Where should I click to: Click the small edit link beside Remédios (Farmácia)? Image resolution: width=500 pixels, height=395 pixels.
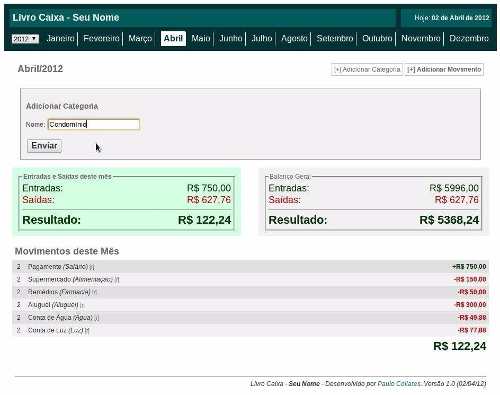click(94, 292)
